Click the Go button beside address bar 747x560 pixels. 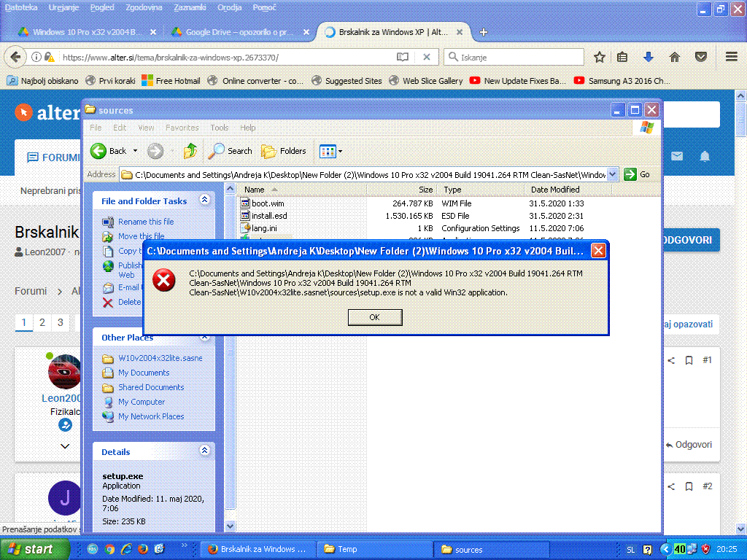pyautogui.click(x=636, y=174)
